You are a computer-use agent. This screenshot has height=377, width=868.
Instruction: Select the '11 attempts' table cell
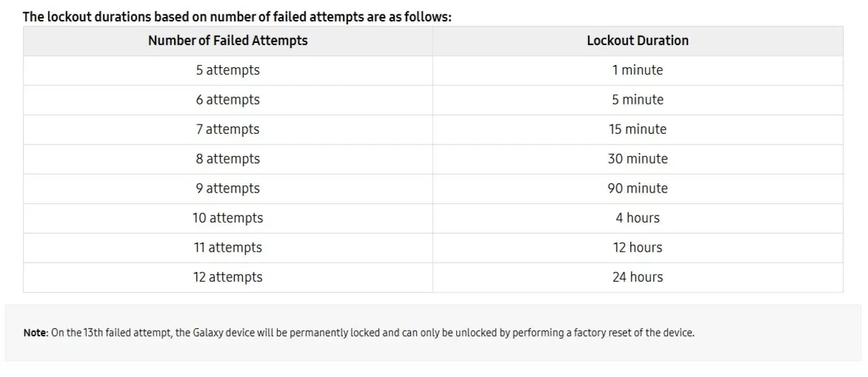pyautogui.click(x=228, y=248)
